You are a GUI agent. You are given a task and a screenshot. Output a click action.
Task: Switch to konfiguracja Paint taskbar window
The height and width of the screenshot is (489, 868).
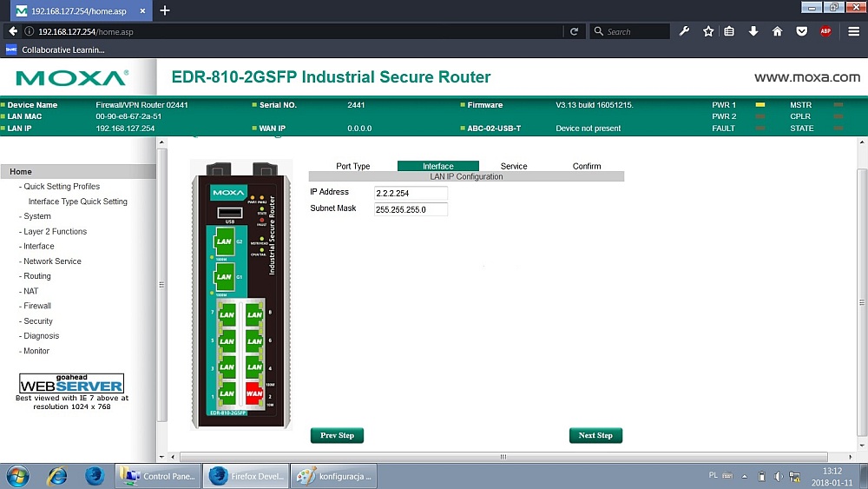tap(334, 476)
